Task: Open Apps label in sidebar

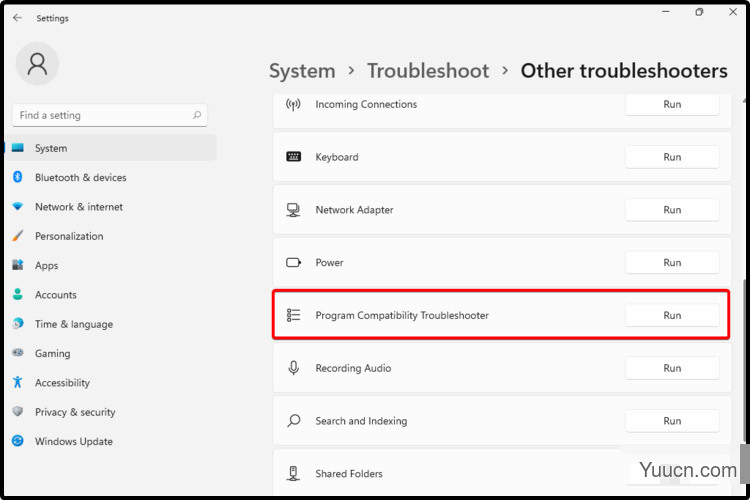Action: click(x=46, y=266)
